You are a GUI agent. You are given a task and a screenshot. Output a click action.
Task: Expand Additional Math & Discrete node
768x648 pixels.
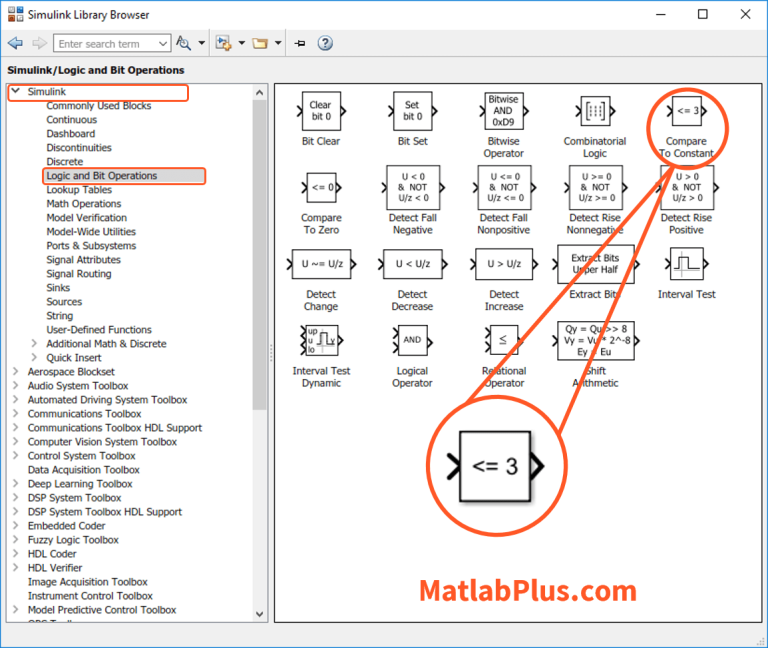click(x=35, y=344)
